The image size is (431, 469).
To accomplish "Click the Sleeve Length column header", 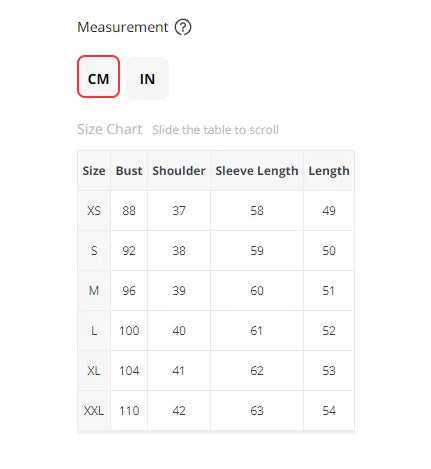I will coord(257,171).
